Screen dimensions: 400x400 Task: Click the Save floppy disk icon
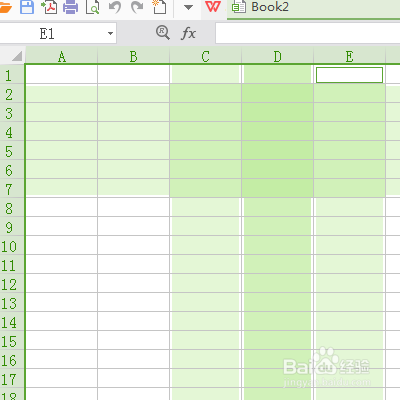27,7
